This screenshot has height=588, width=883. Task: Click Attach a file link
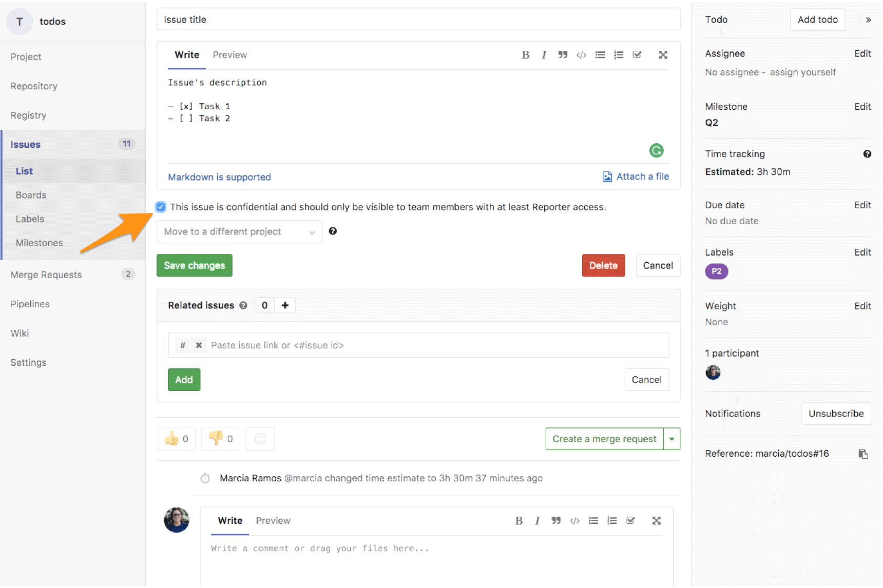[x=636, y=177]
